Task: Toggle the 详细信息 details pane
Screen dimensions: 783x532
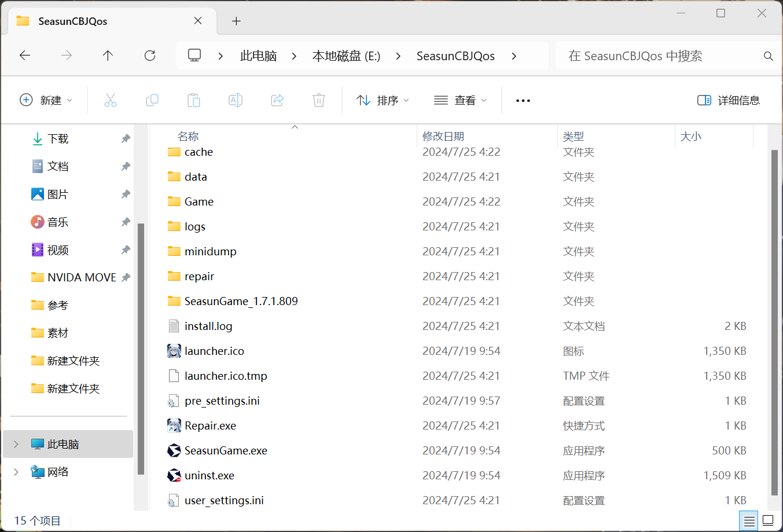Action: pos(729,100)
